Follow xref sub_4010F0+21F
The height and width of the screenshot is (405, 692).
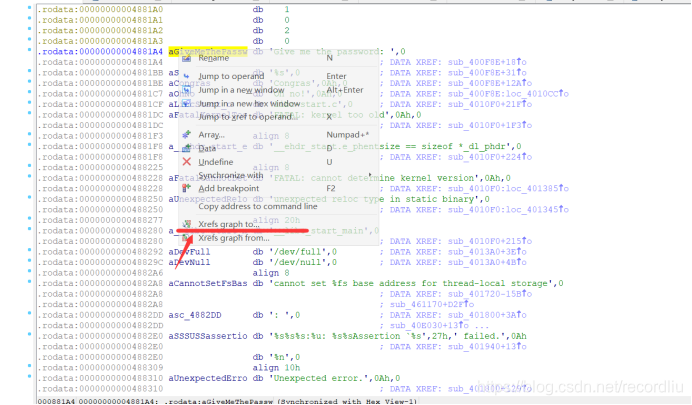pos(490,105)
